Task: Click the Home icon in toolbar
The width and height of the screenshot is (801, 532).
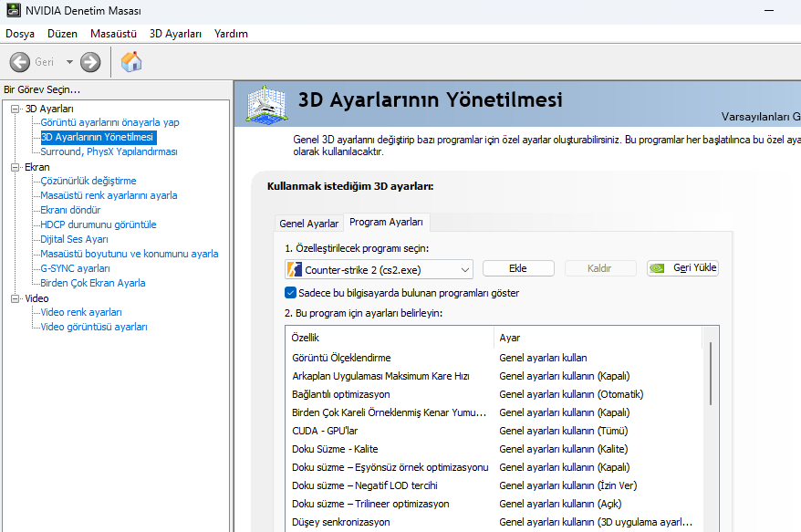Action: click(x=131, y=62)
